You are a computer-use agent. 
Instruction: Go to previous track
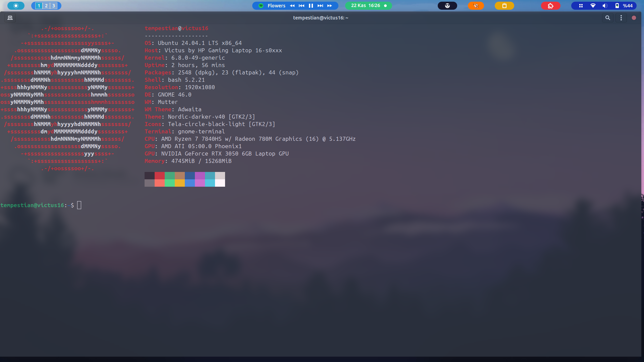pos(302,6)
